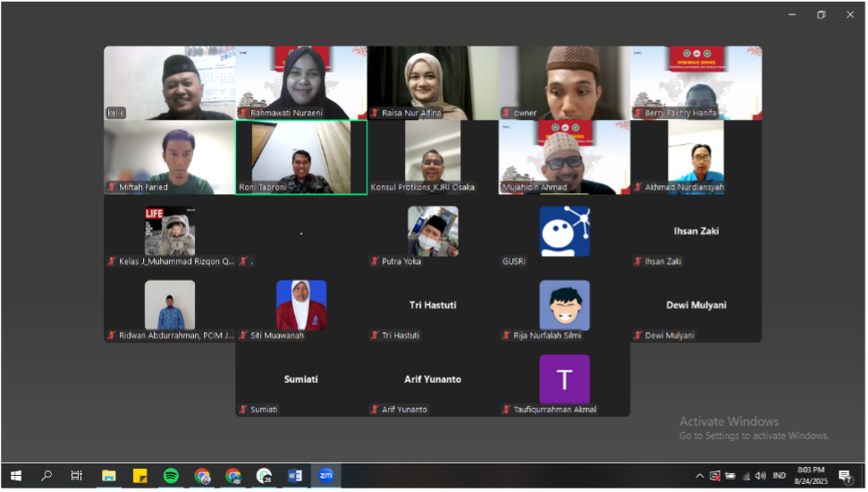Click the muted mic icon beside Tri Hastuti

[x=375, y=335]
